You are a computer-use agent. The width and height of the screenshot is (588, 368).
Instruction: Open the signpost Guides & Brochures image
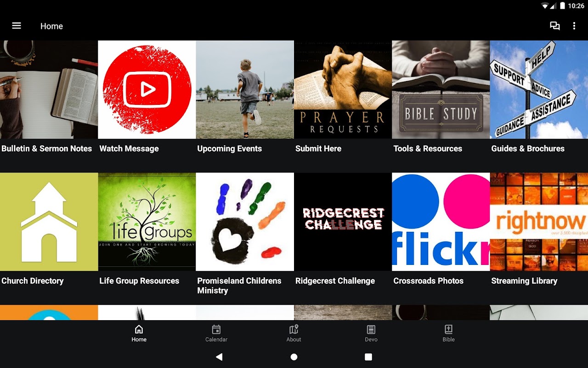click(539, 90)
